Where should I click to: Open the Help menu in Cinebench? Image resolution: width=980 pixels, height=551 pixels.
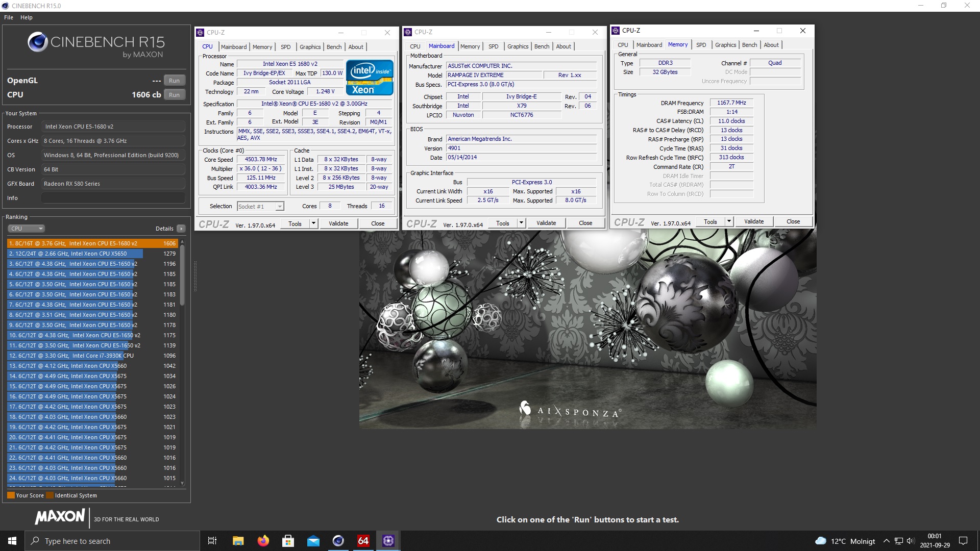point(27,17)
